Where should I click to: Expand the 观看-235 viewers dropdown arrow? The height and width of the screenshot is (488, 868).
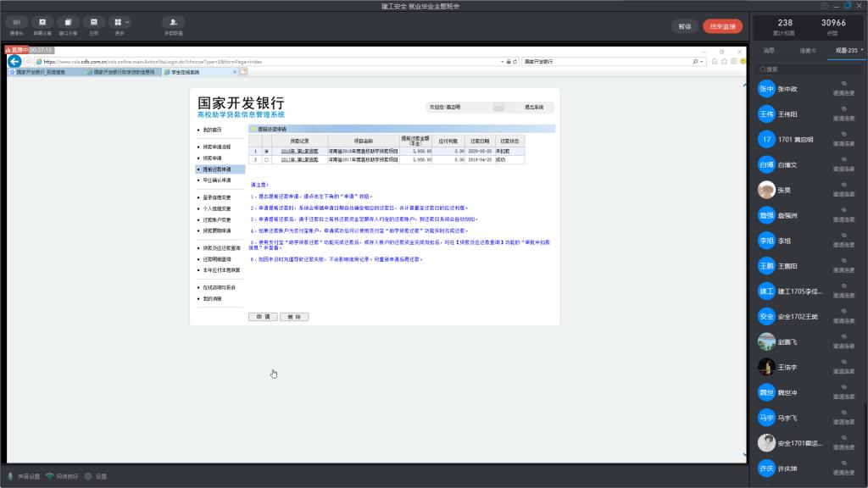click(862, 50)
